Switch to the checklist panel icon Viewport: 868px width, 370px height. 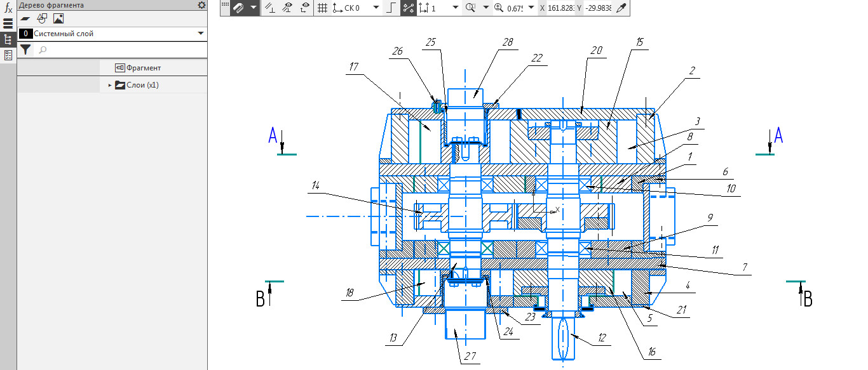pyautogui.click(x=8, y=55)
